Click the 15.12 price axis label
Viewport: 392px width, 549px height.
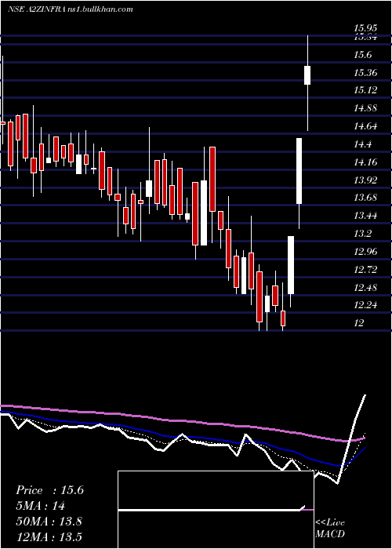[x=365, y=90]
